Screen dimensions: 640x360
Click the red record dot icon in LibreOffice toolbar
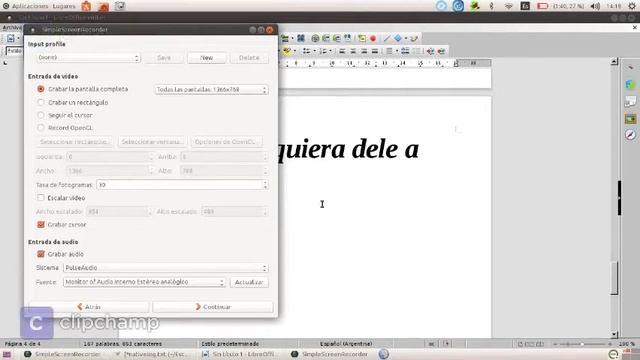(x=373, y=39)
